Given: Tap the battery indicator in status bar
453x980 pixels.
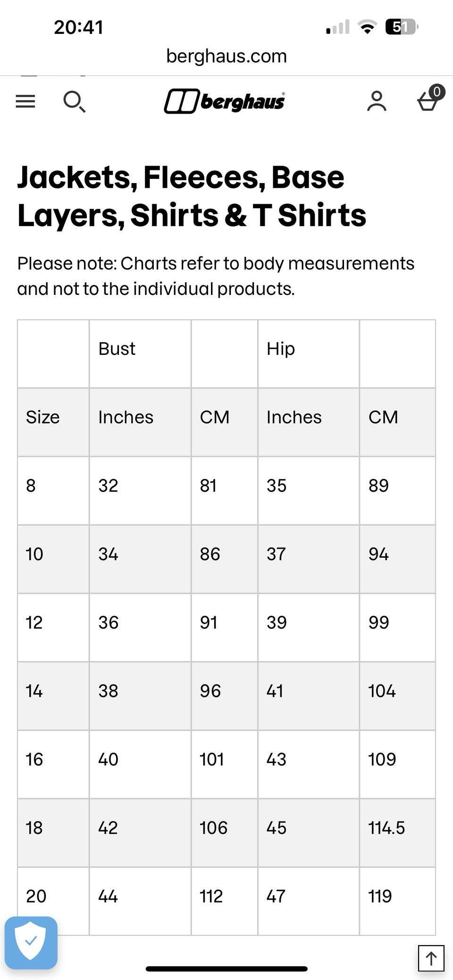Looking at the screenshot, I should pyautogui.click(x=402, y=27).
